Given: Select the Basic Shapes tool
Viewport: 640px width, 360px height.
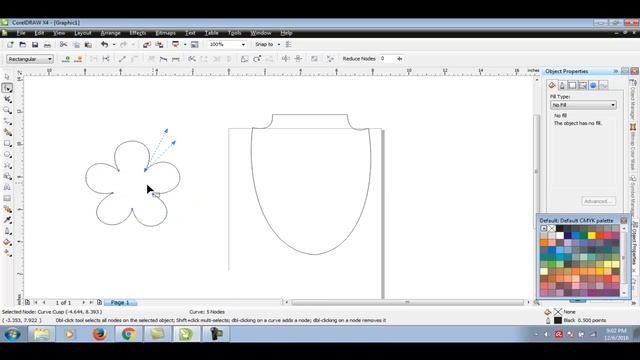Looking at the screenshot, I should point(7,176).
